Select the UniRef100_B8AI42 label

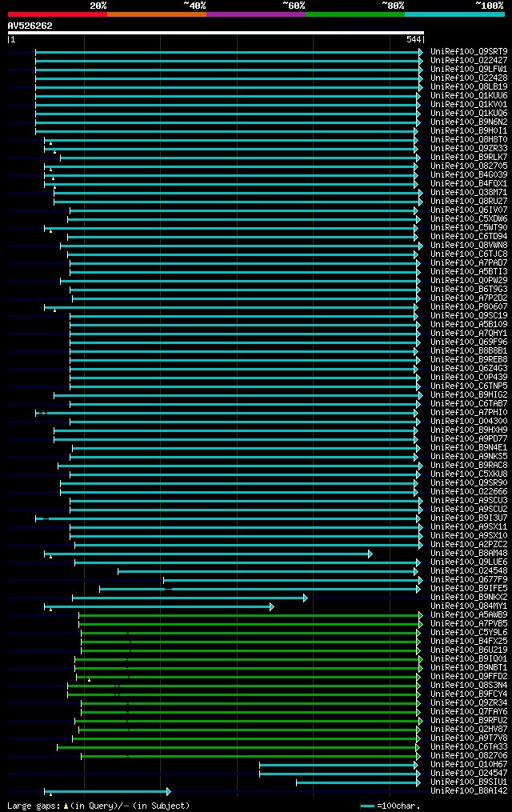tap(469, 791)
